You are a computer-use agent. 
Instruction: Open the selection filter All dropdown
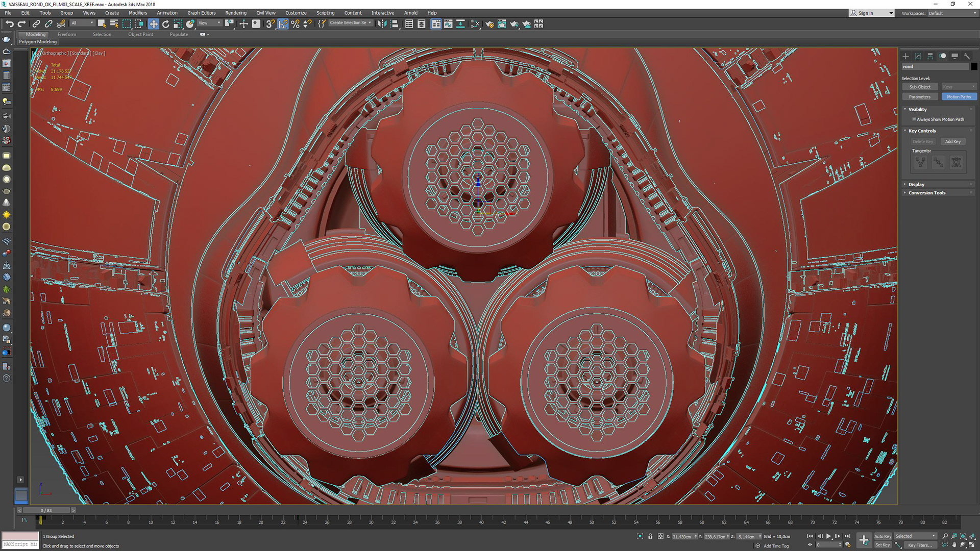(x=82, y=23)
